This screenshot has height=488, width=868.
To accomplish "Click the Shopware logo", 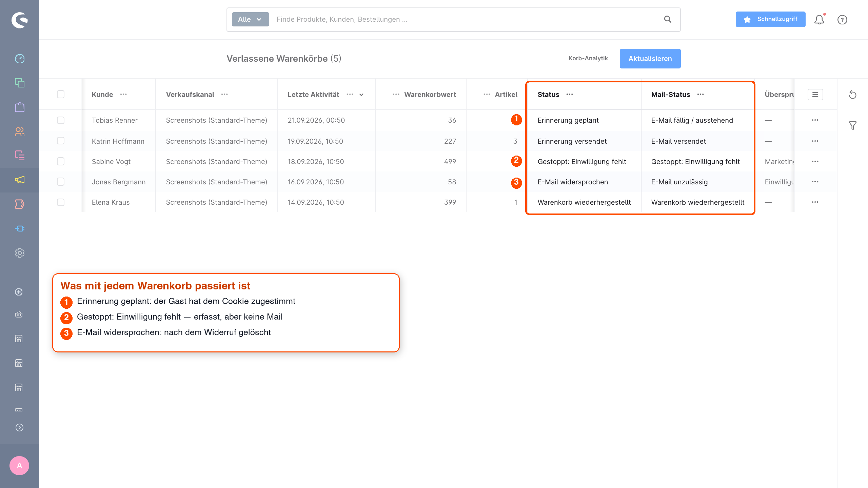I will [20, 20].
